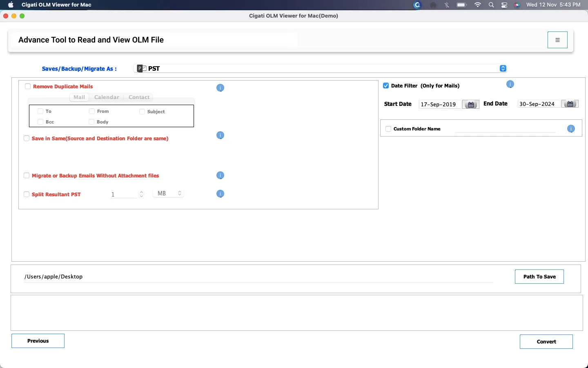
Task: Click the split size stepper arrows
Action: 141,194
